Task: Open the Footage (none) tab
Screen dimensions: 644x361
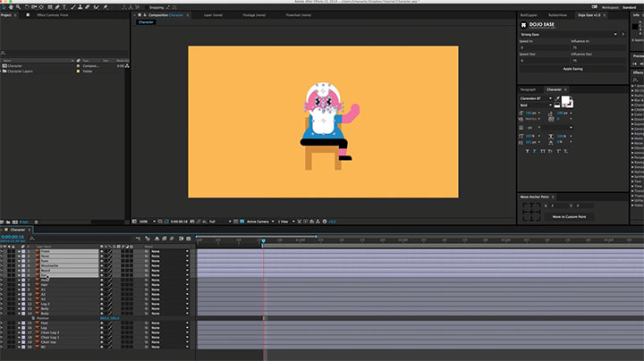Action: tap(254, 15)
